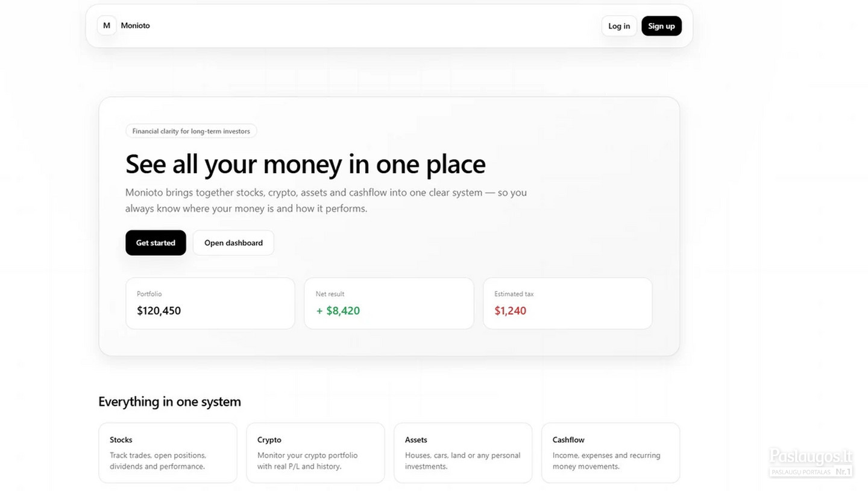The image size is (868, 491).
Task: Open the Stocks feature card
Action: tap(168, 453)
